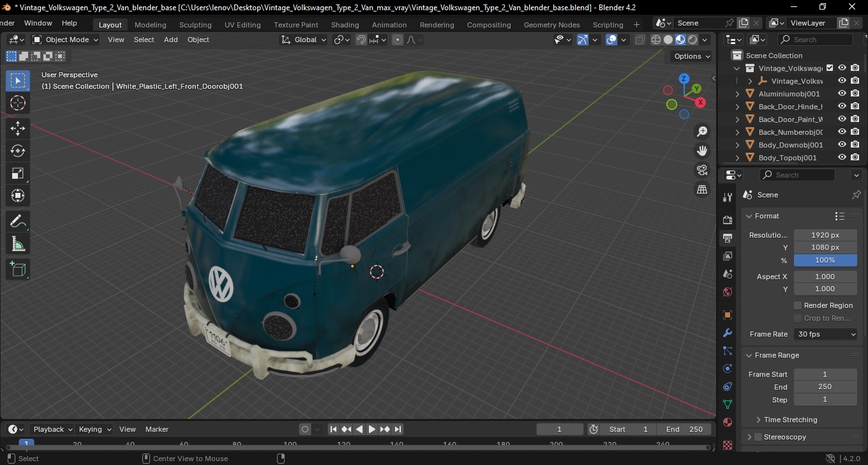Open the Object properties tab

(x=728, y=315)
